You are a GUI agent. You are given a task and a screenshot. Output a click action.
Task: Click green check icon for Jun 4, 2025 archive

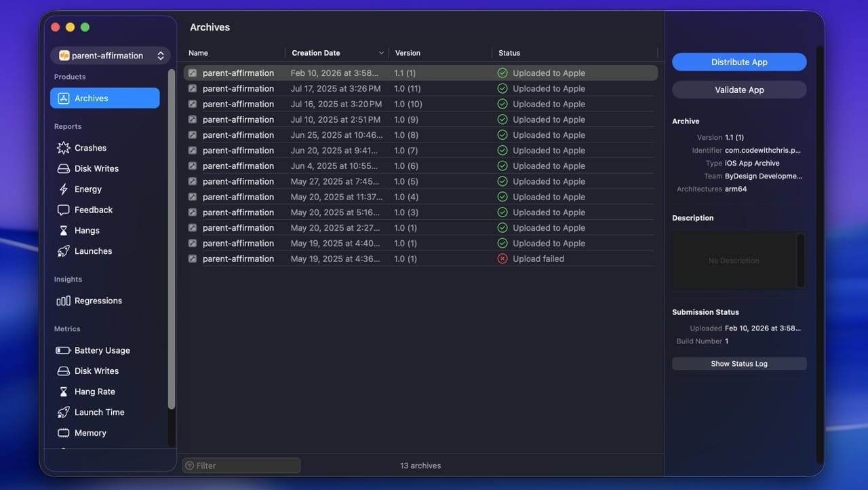tap(502, 166)
